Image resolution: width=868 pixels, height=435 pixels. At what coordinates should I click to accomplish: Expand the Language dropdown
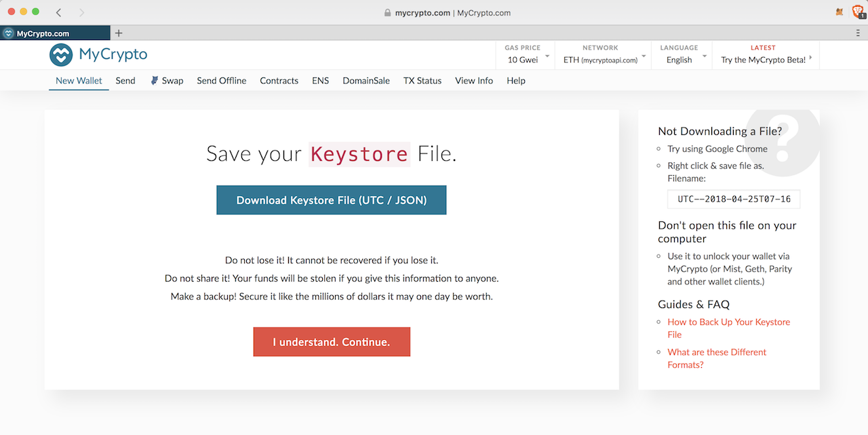click(682, 54)
